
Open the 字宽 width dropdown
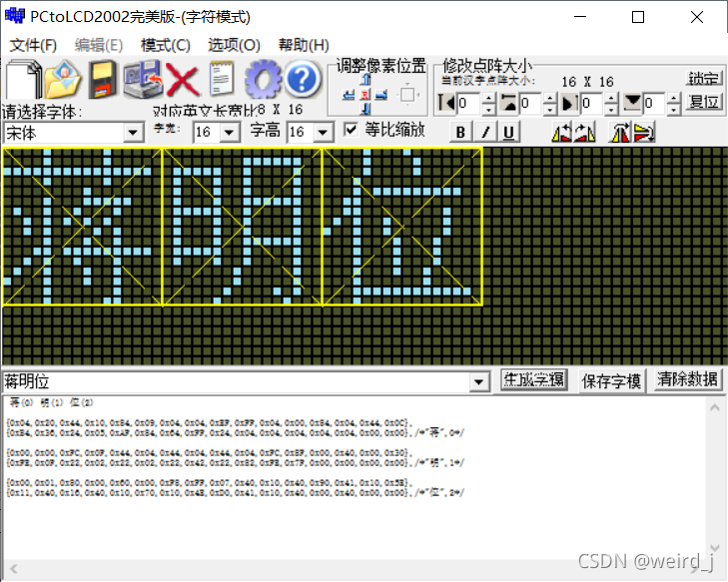click(230, 133)
